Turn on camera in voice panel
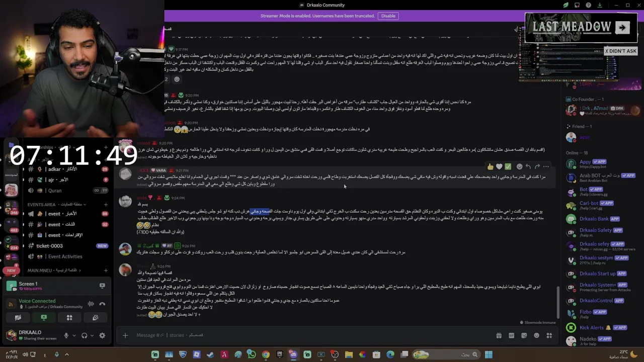The height and width of the screenshot is (362, 644). pyautogui.click(x=18, y=318)
